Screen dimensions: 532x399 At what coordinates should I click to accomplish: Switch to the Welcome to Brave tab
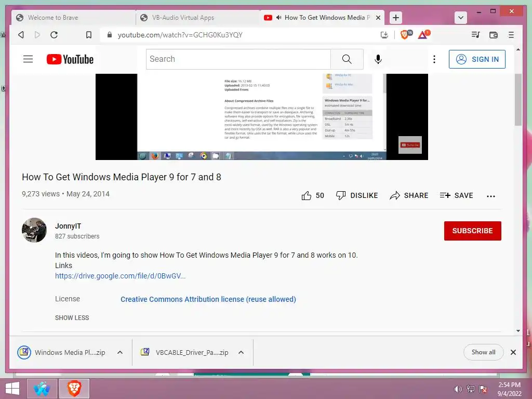click(x=73, y=18)
